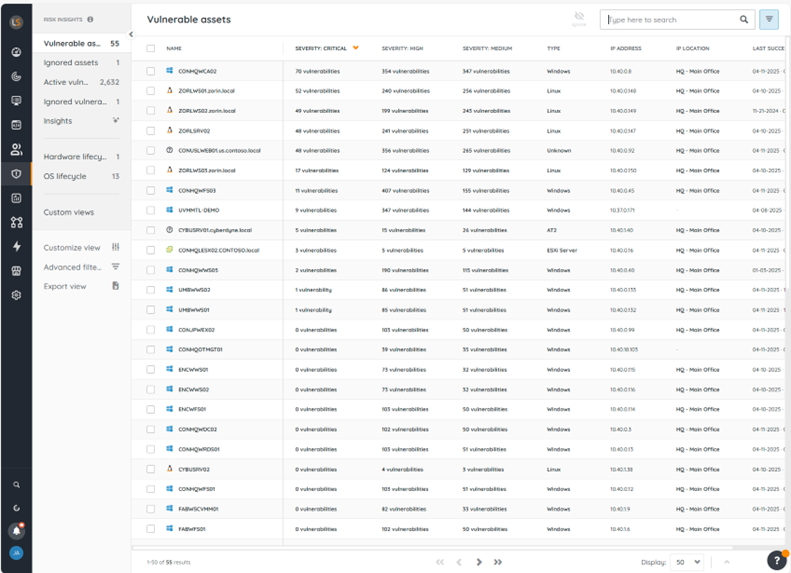Select Ignored vulnerabilities in side menu
Image resolution: width=791 pixels, height=573 pixels.
coord(81,101)
